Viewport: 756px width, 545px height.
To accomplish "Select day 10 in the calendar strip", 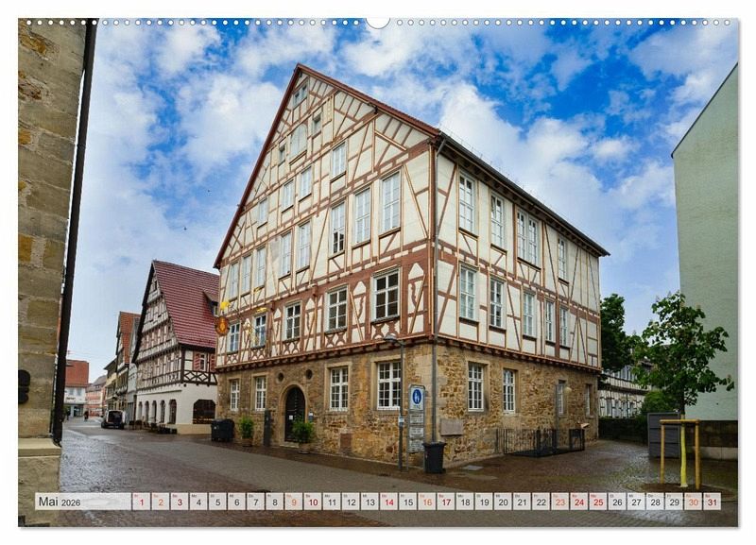I will (313, 502).
